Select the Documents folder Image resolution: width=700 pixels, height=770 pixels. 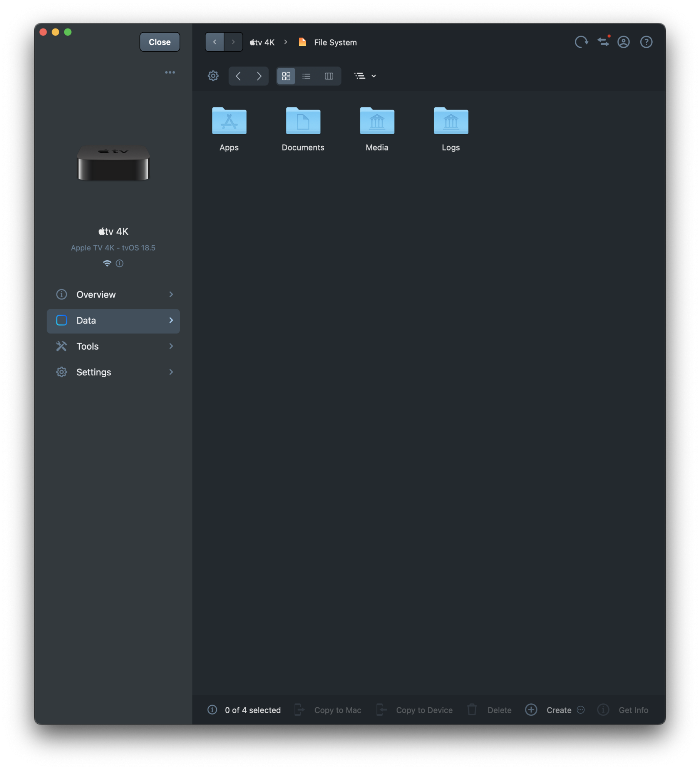point(303,121)
